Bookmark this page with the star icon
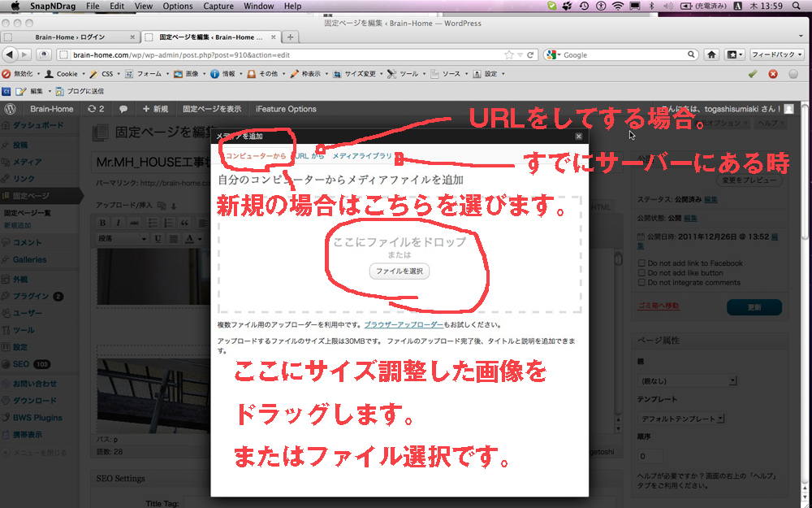The width and height of the screenshot is (812, 508). click(x=509, y=55)
